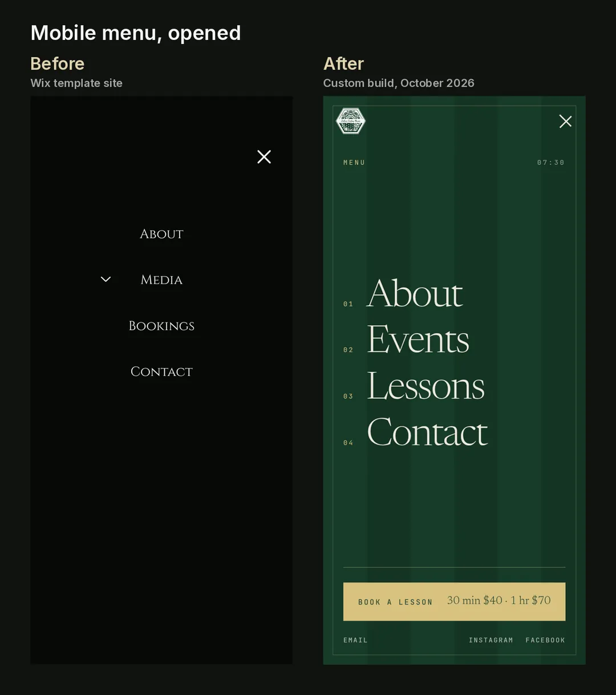This screenshot has height=695, width=616.
Task: Click the hexagon logo in After menu
Action: (351, 121)
